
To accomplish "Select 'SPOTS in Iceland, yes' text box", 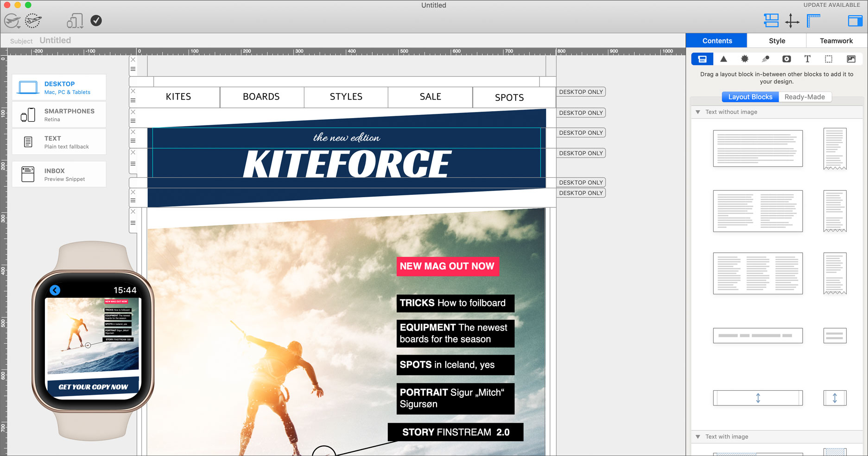I will coord(456,365).
